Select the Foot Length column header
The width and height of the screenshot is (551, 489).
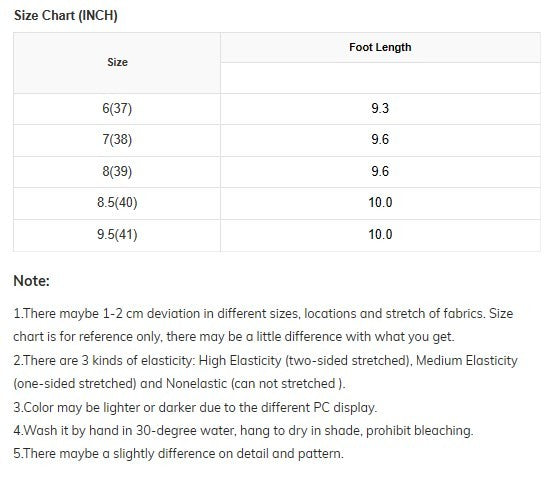pyautogui.click(x=380, y=47)
